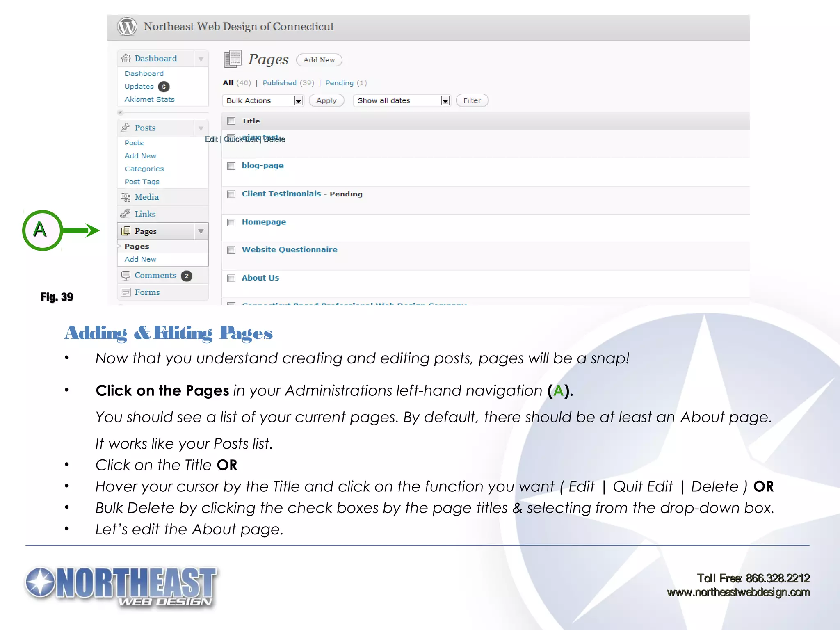
Task: Toggle the Posts menu arrow
Action: pyautogui.click(x=201, y=128)
